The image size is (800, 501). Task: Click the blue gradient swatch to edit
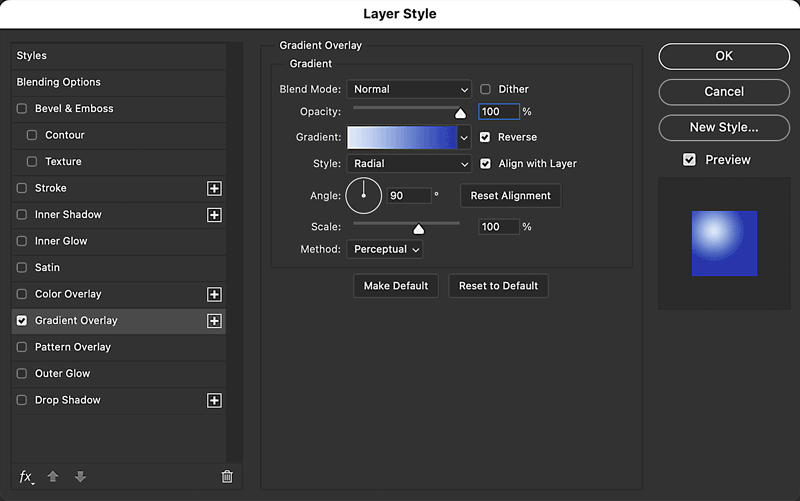[401, 138]
